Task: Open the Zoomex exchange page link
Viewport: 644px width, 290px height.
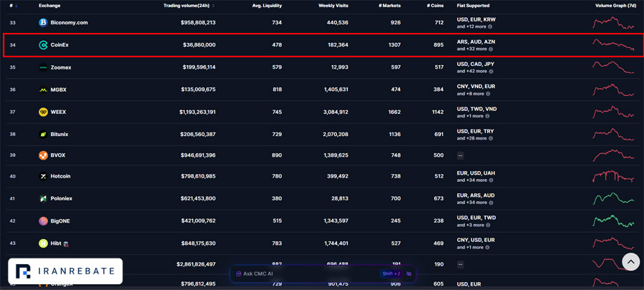Action: 61,67
